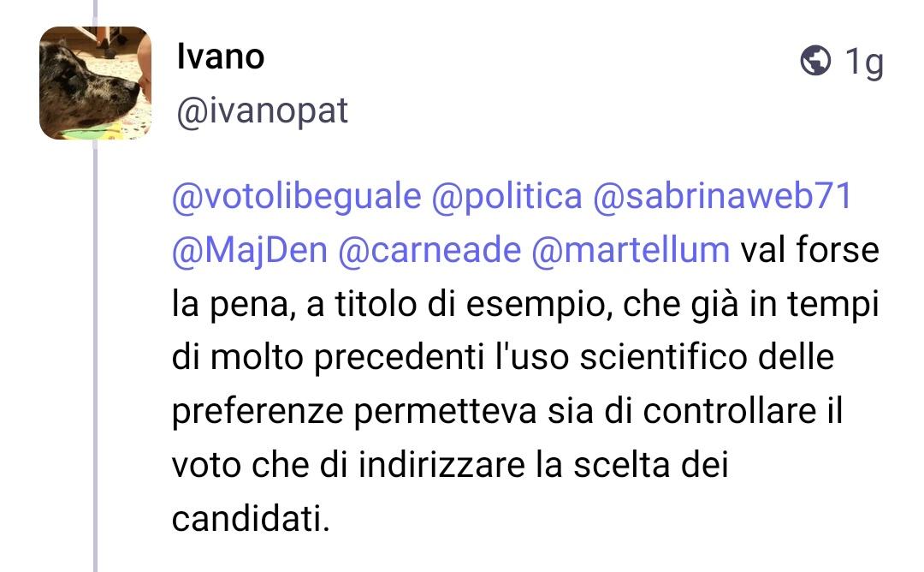The width and height of the screenshot is (924, 572).
Task: Open the @votolibeguale mention
Action: pyautogui.click(x=297, y=197)
